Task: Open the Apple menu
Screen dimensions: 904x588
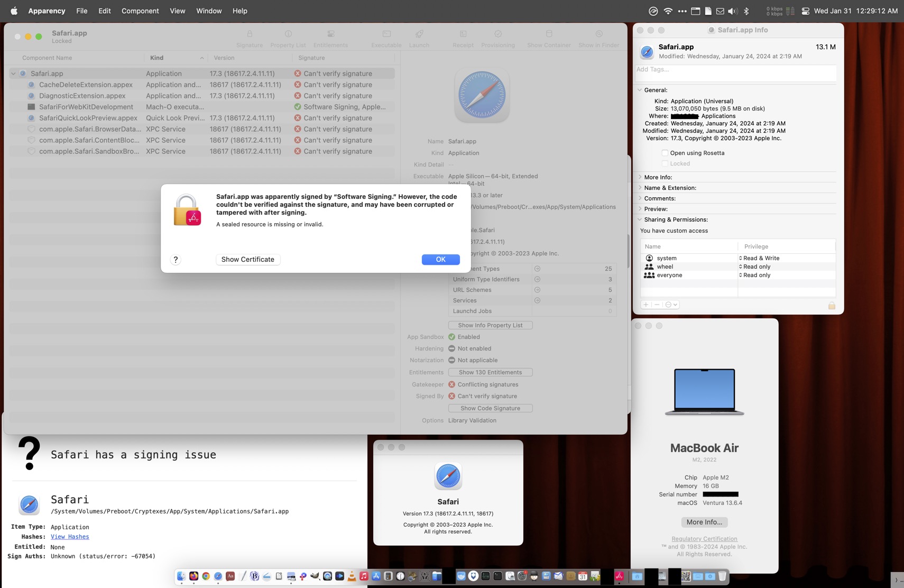Action: [x=14, y=11]
